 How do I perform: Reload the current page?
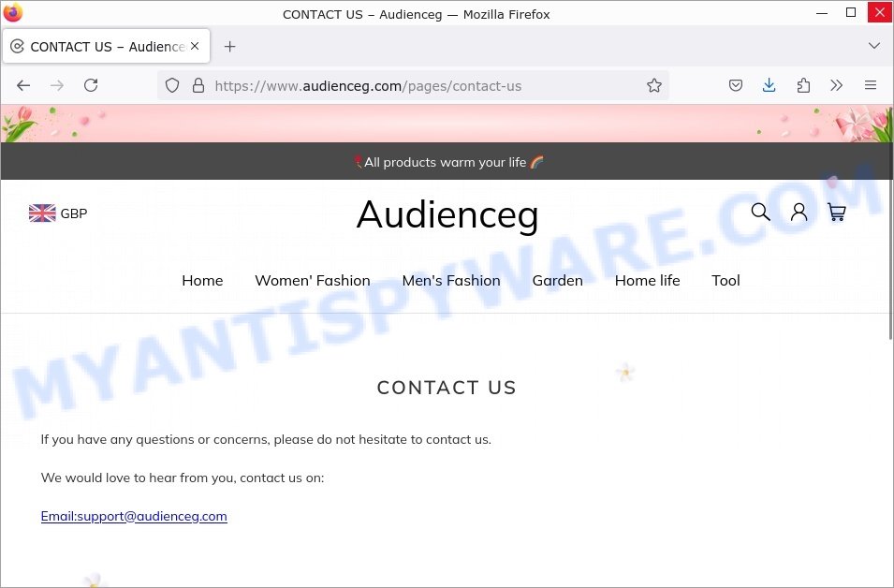click(x=91, y=85)
